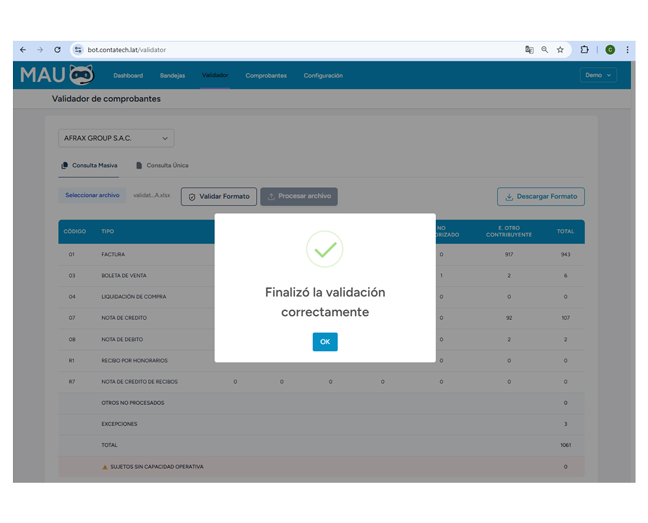Click the zoom magnifier icon in address bar
This screenshot has width=648, height=523.
click(545, 49)
